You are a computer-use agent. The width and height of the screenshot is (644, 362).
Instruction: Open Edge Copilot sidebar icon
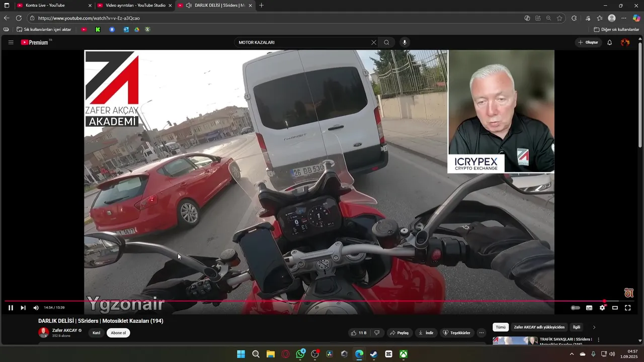pyautogui.click(x=636, y=18)
